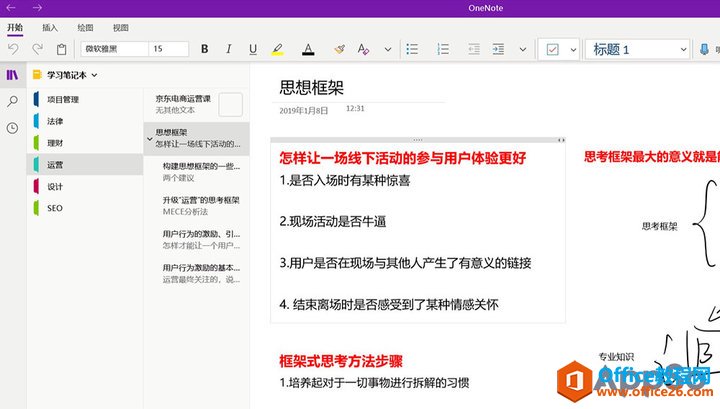Apply yellow text highlight

pyautogui.click(x=277, y=49)
